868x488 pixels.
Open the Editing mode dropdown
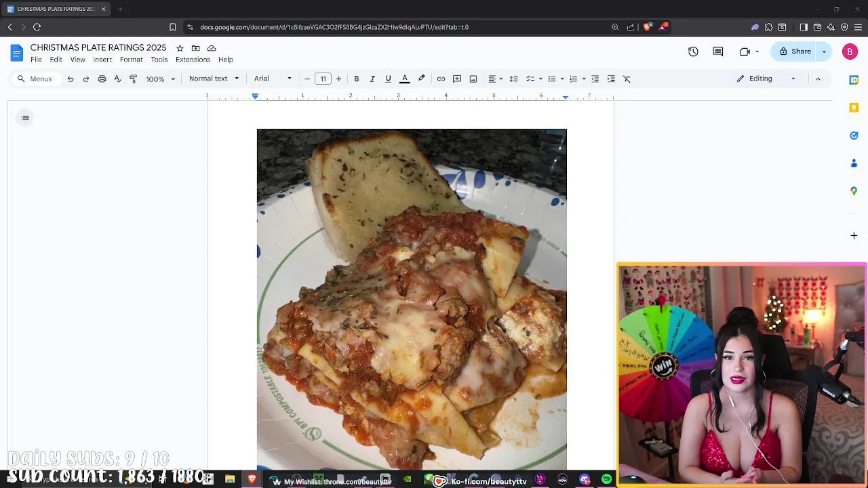[766, 79]
